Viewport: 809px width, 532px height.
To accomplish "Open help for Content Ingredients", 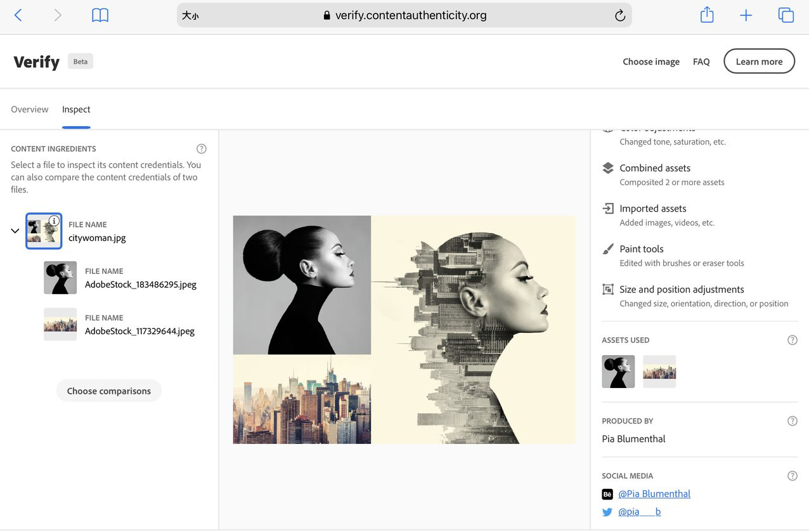I will pyautogui.click(x=202, y=149).
